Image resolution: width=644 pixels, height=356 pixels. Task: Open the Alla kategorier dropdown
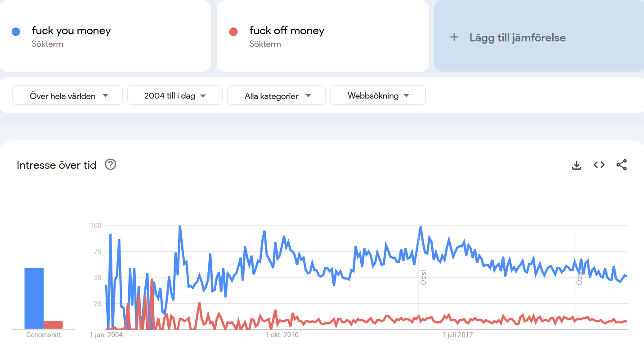[x=276, y=95]
